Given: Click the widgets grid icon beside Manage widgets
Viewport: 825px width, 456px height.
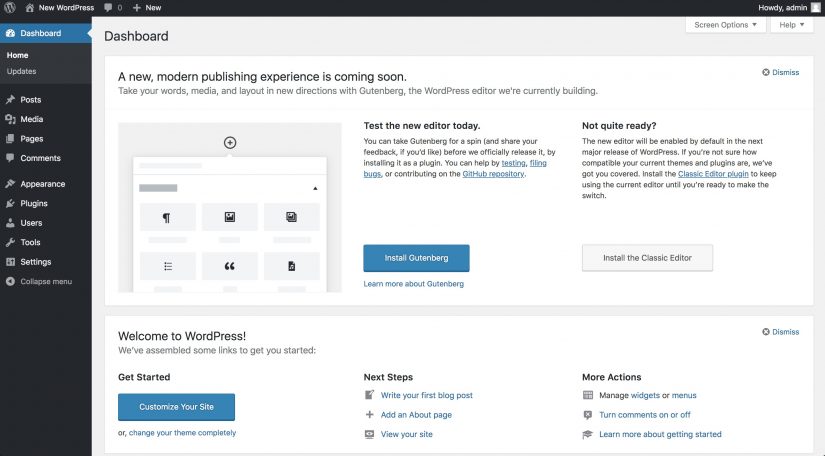Looking at the screenshot, I should pyautogui.click(x=588, y=395).
